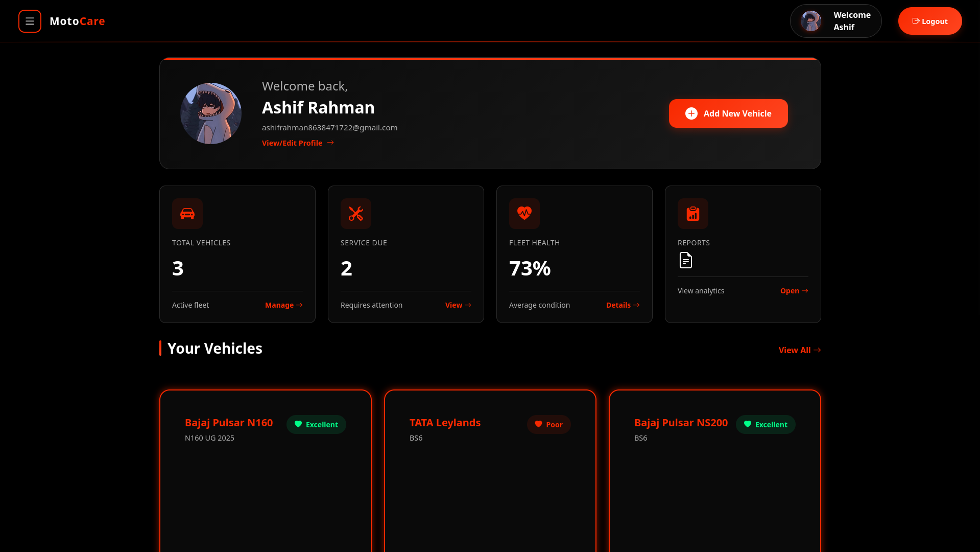This screenshot has width=980, height=552.
Task: Click the Average condition text
Action: click(539, 305)
